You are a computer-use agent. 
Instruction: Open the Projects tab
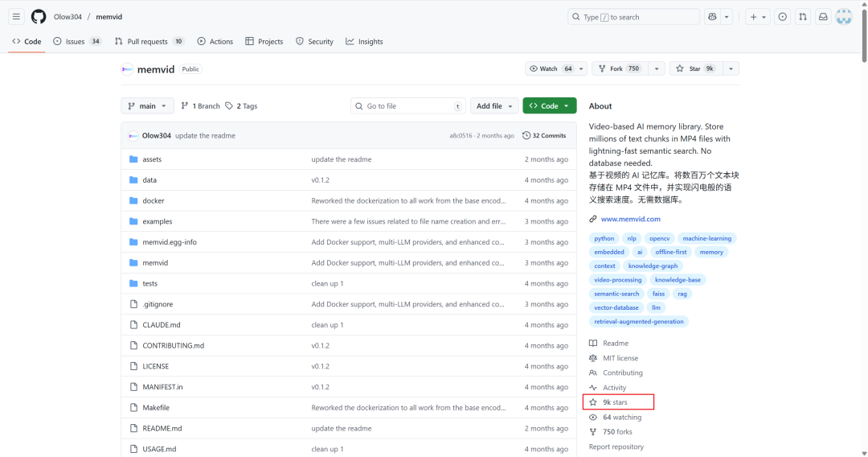pos(264,42)
